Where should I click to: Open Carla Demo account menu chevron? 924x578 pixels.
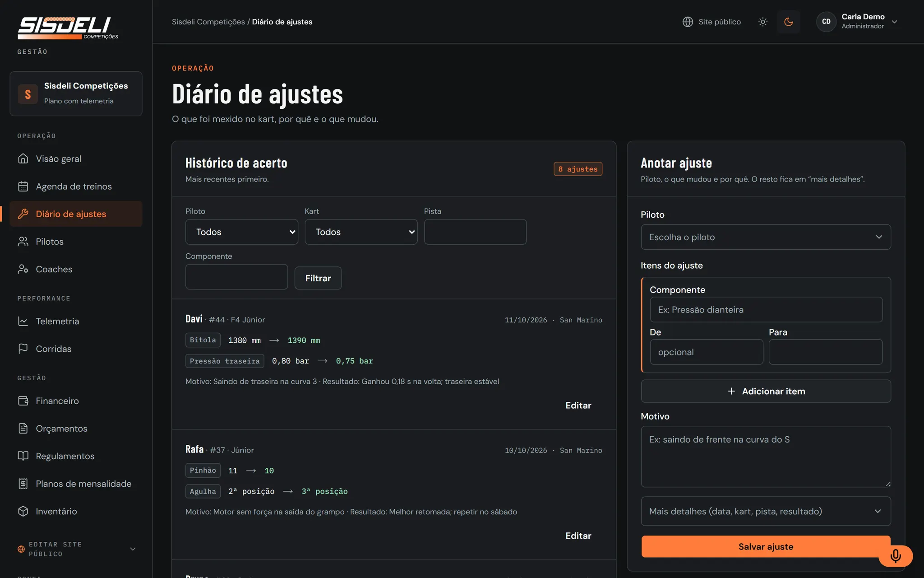pyautogui.click(x=895, y=22)
